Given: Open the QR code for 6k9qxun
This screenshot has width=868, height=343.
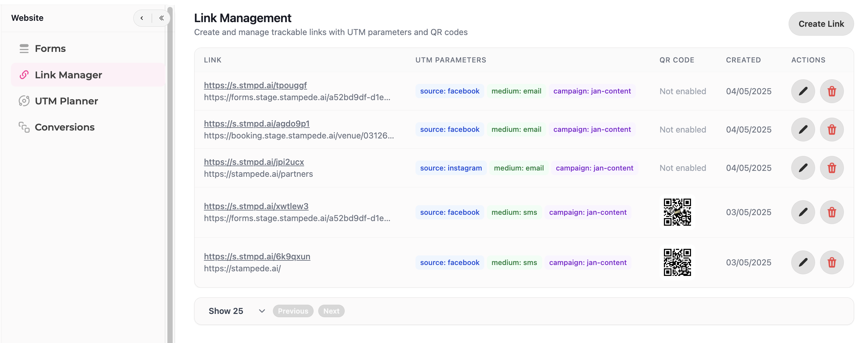Looking at the screenshot, I should tap(677, 263).
